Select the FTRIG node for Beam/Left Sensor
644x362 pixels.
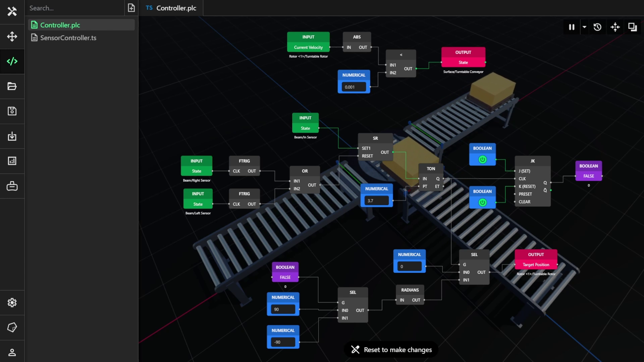(x=244, y=199)
